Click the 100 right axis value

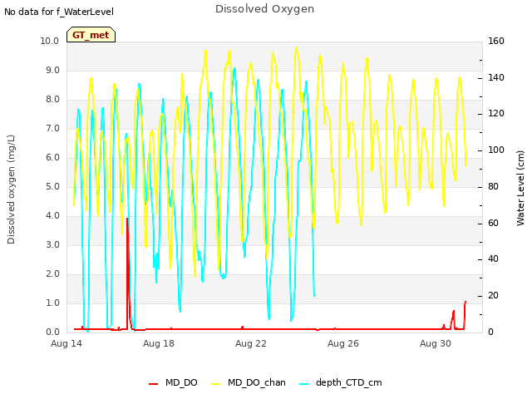495,150
